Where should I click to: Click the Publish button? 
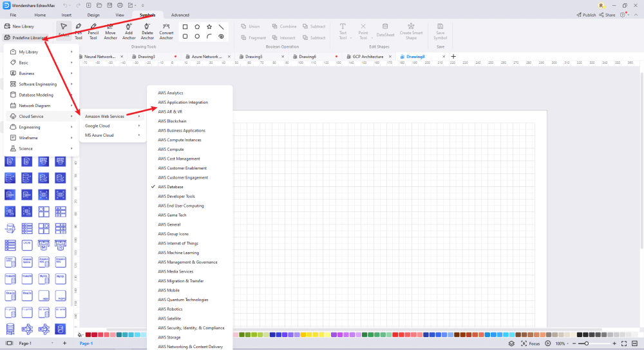[x=586, y=15]
